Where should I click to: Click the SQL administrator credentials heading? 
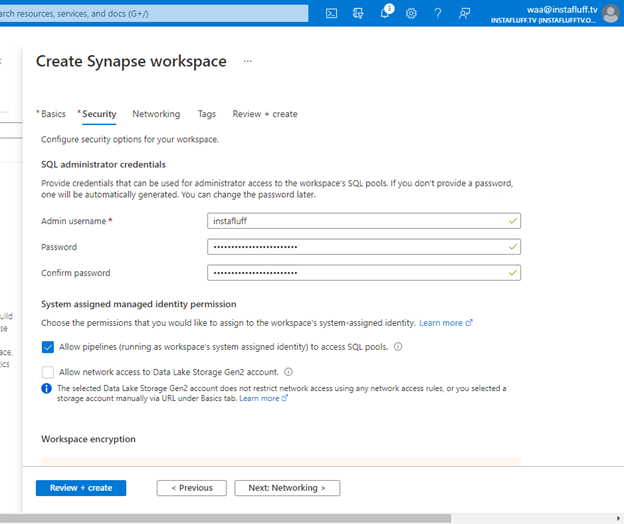(x=103, y=164)
